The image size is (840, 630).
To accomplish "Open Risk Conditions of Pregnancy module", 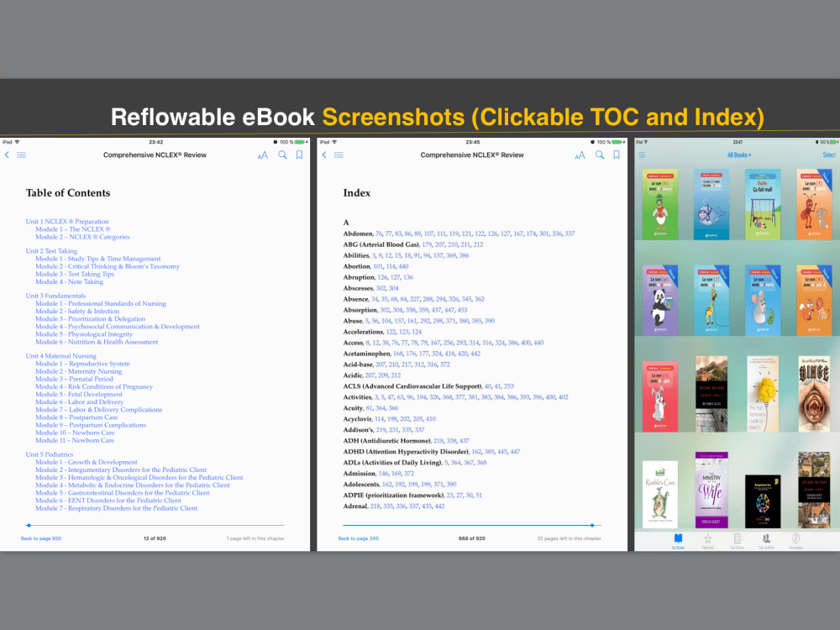I will pyautogui.click(x=94, y=386).
